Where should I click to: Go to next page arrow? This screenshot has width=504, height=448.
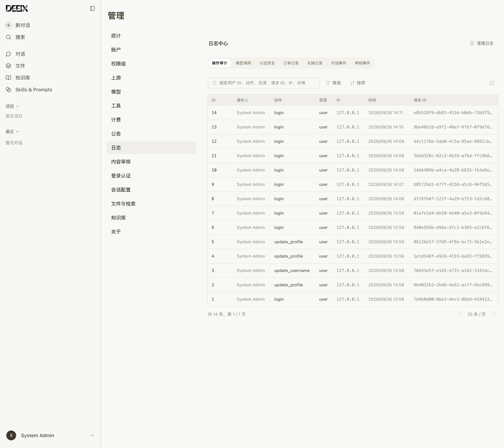[x=494, y=314]
